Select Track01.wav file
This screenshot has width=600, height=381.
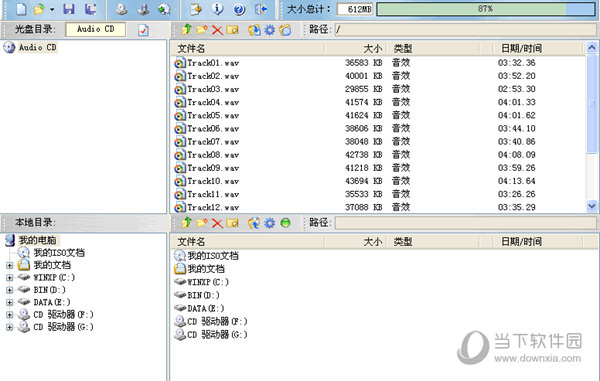point(213,63)
